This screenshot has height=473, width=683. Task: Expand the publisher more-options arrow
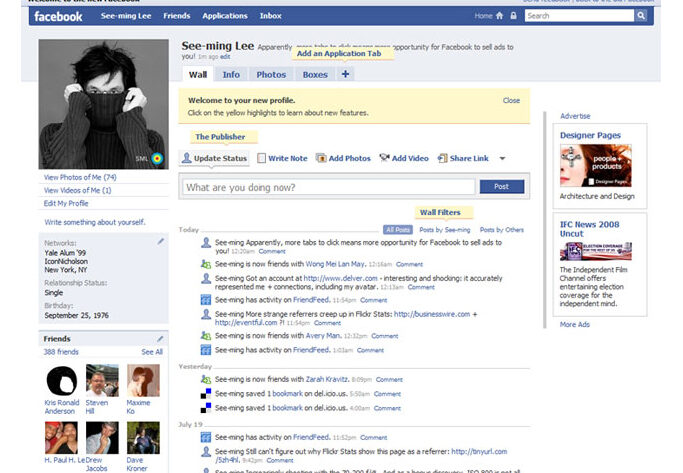tap(502, 159)
